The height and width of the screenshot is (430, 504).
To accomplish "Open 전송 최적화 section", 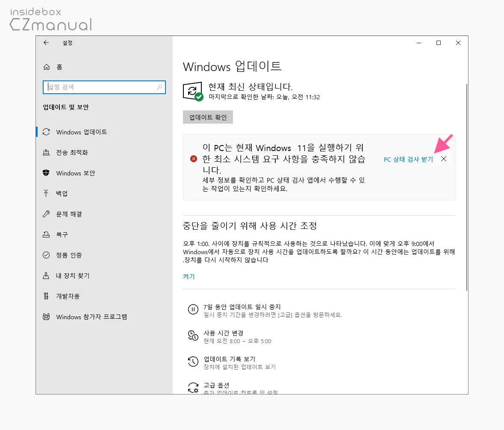I will tap(72, 152).
